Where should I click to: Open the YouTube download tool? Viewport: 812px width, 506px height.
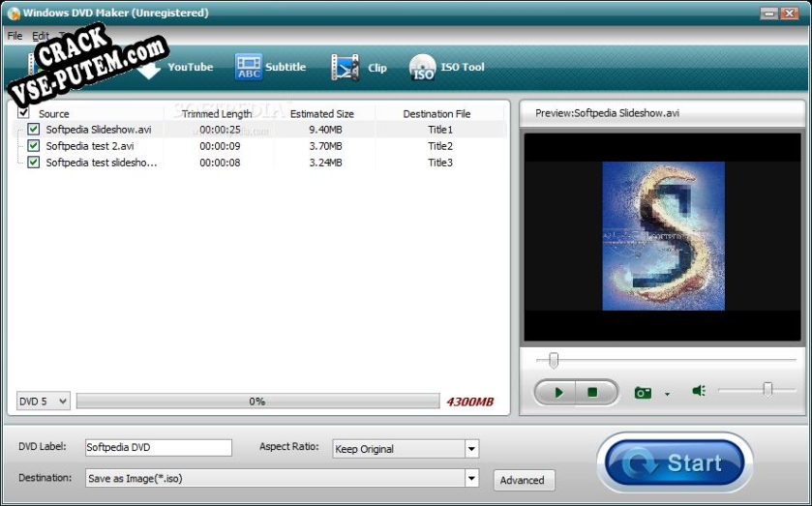click(x=176, y=68)
